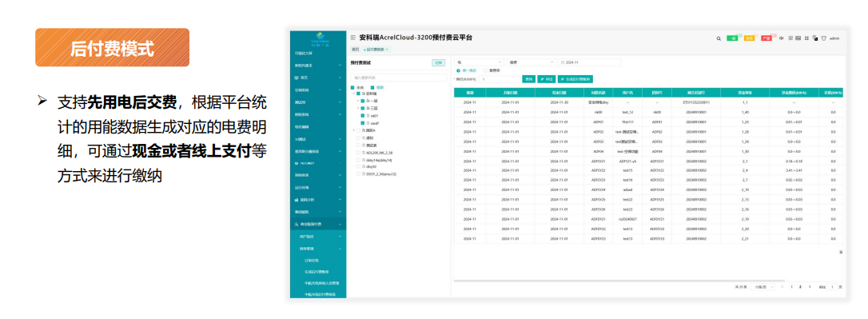
Task: Open the green general alarm badge
Action: click(x=732, y=38)
